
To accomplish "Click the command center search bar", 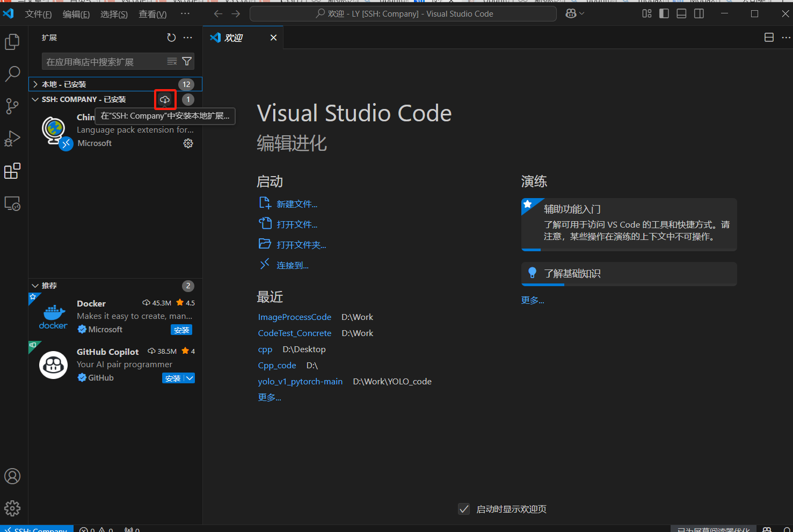I will point(403,14).
